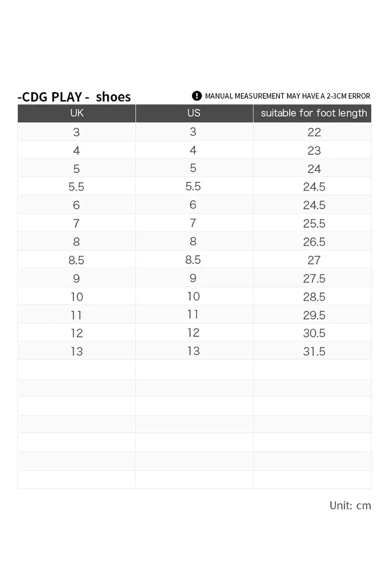The image size is (392, 566).
Task: Select US size 4 cell
Action: point(194,150)
